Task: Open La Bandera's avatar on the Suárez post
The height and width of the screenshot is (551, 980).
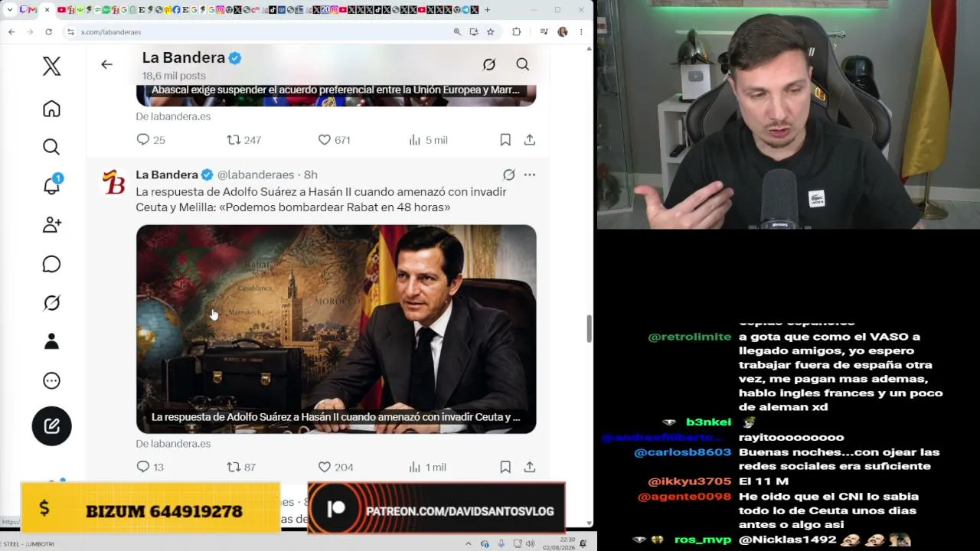Action: tap(114, 182)
